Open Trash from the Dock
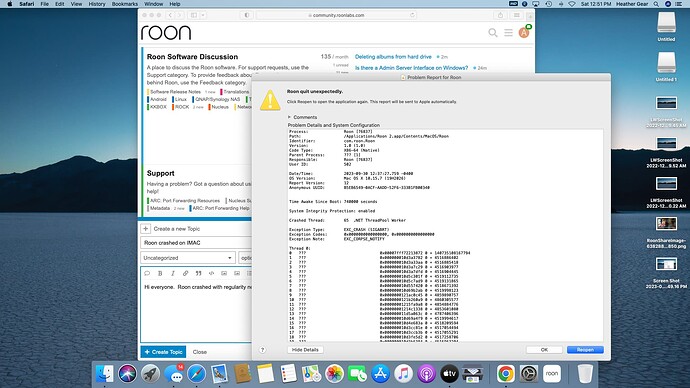Screen dimensions: 690x388 tap(585, 374)
